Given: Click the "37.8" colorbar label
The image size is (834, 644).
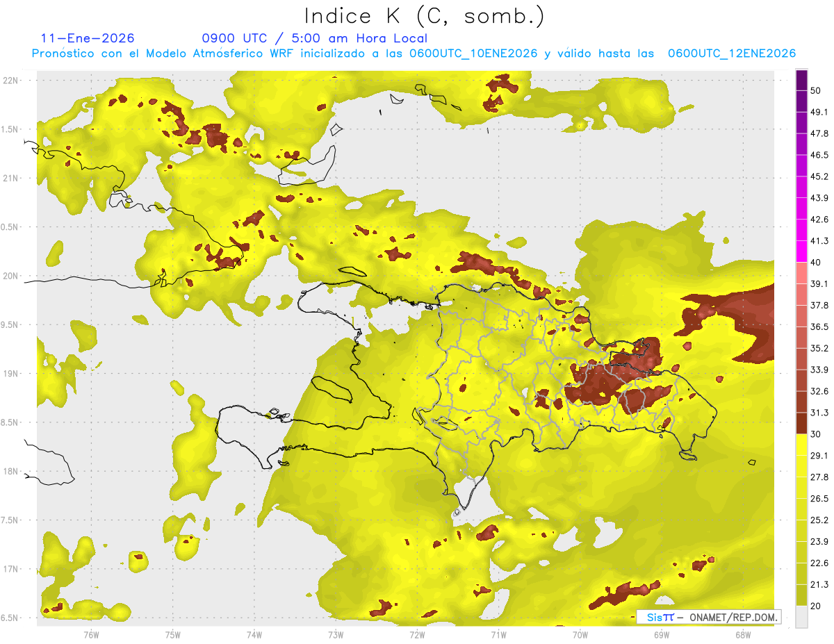Looking at the screenshot, I should click(x=819, y=306).
